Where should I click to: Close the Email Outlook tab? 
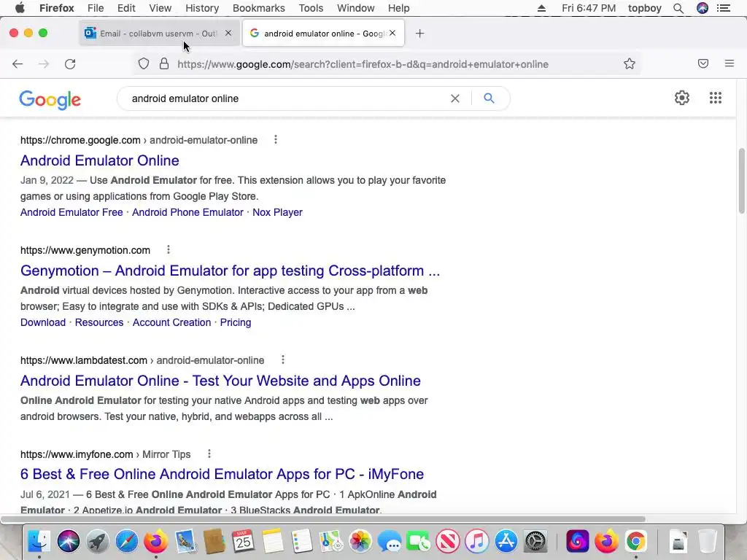point(228,33)
